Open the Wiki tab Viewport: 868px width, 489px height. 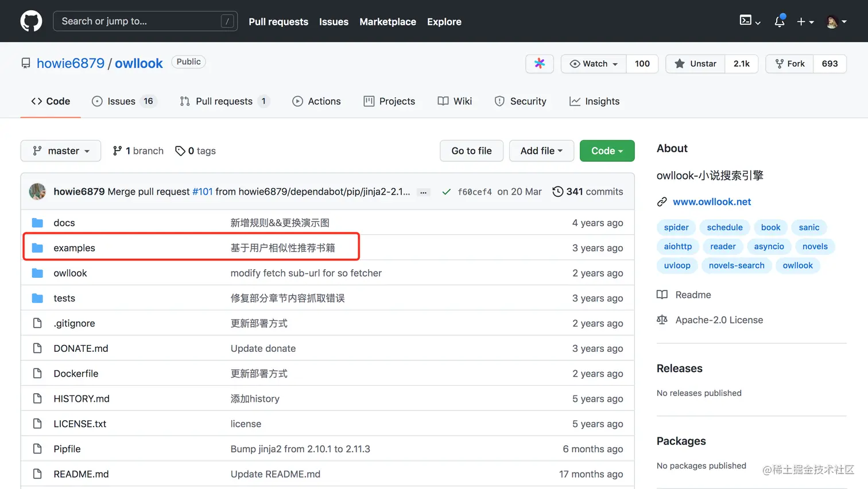pos(455,101)
